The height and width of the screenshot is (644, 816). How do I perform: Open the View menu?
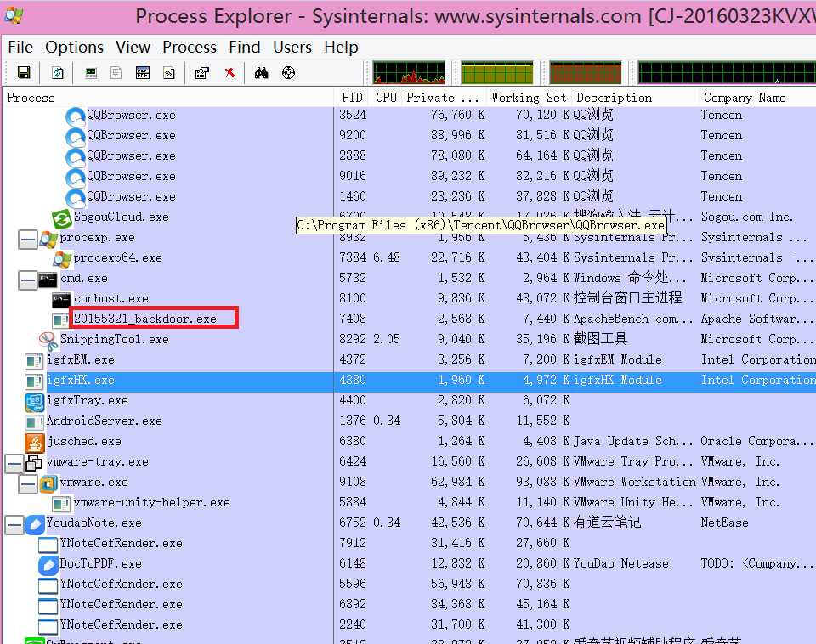133,48
